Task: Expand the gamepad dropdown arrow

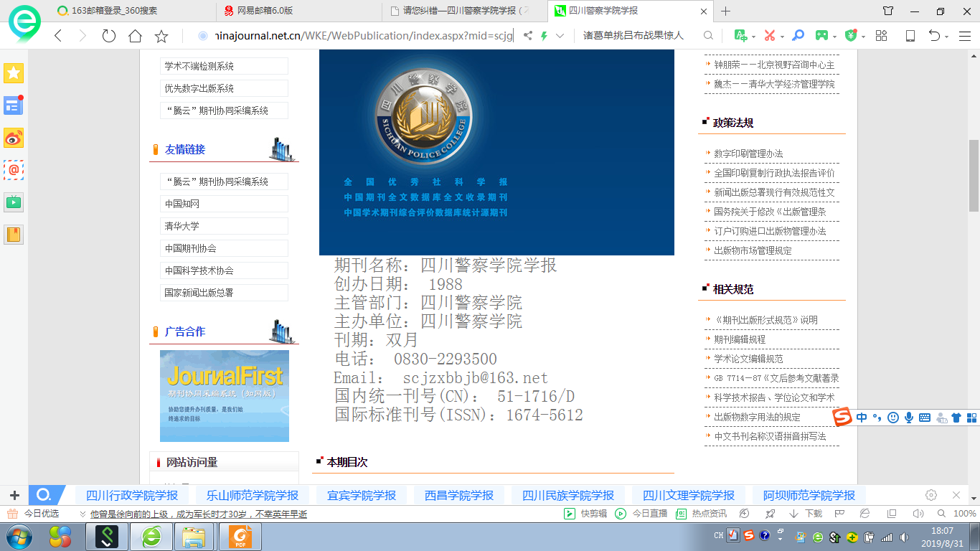Action: [834, 36]
